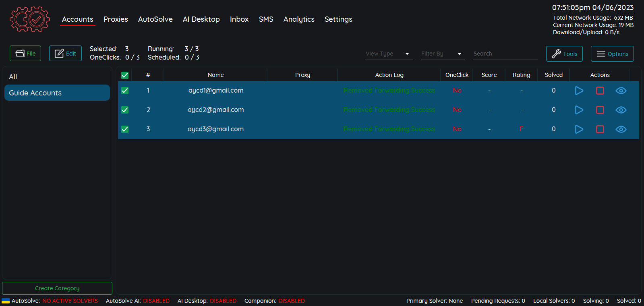Open the Settings tab
This screenshot has width=644, height=306.
pyautogui.click(x=338, y=19)
